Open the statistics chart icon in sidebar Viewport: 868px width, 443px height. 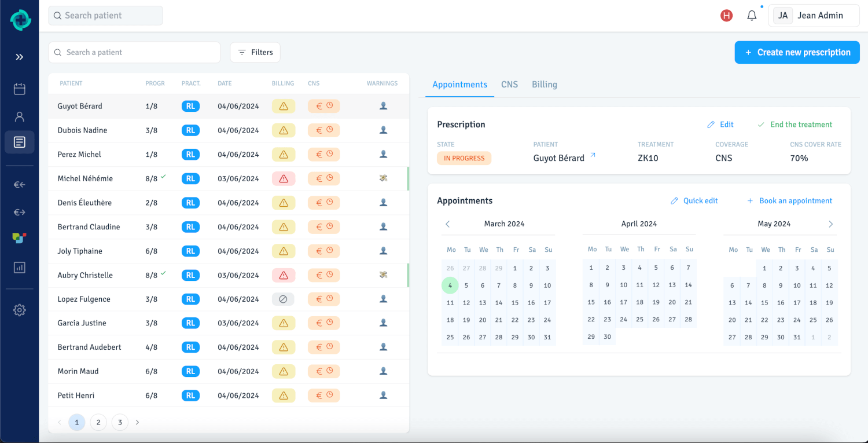(20, 267)
